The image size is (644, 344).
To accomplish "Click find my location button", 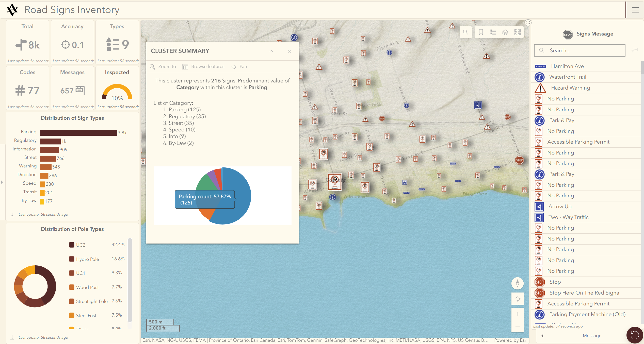I will (517, 299).
